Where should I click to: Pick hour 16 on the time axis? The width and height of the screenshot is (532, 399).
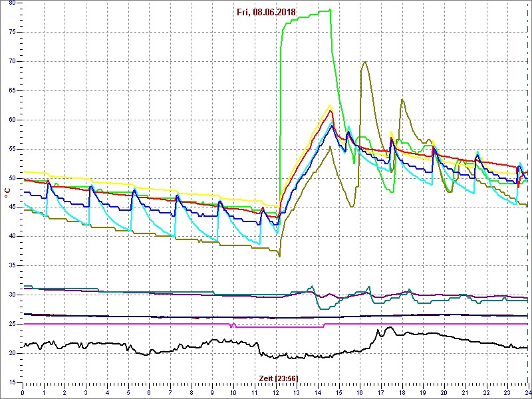coord(360,394)
